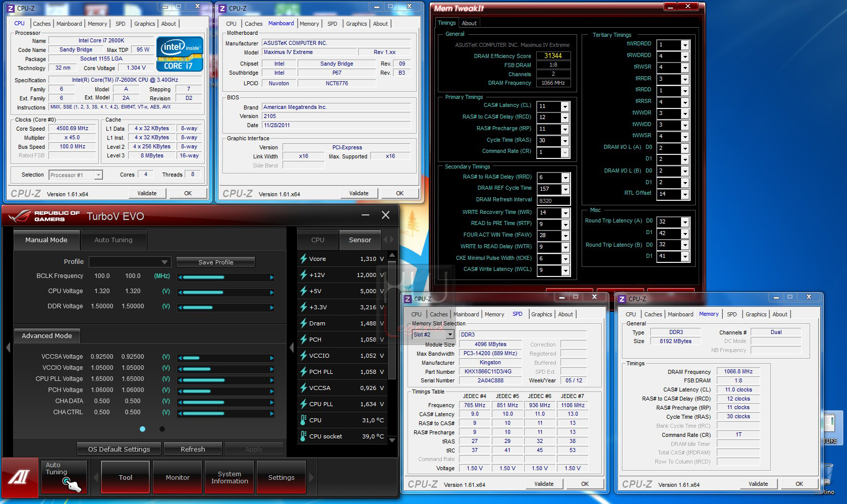Switch to the Caches tab in CPU-Z CPU window
This screenshot has width=847, height=504.
coord(42,24)
